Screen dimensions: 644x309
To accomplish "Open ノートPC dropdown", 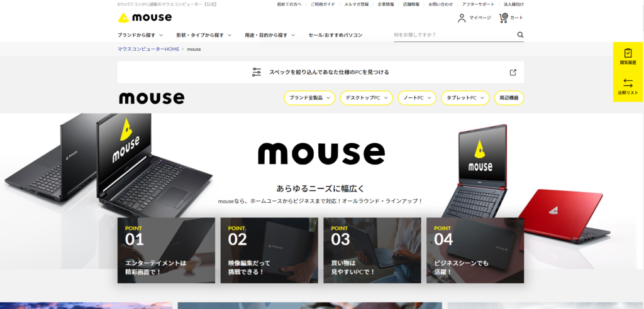I will [x=417, y=98].
